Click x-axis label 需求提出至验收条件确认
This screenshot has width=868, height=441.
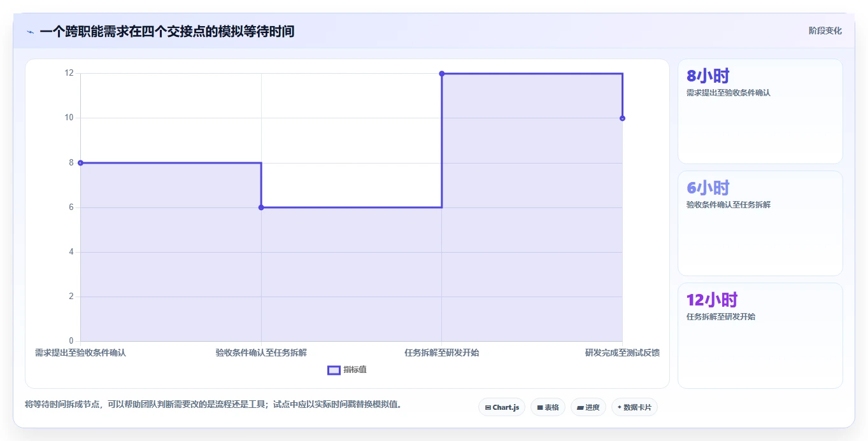[x=80, y=353]
